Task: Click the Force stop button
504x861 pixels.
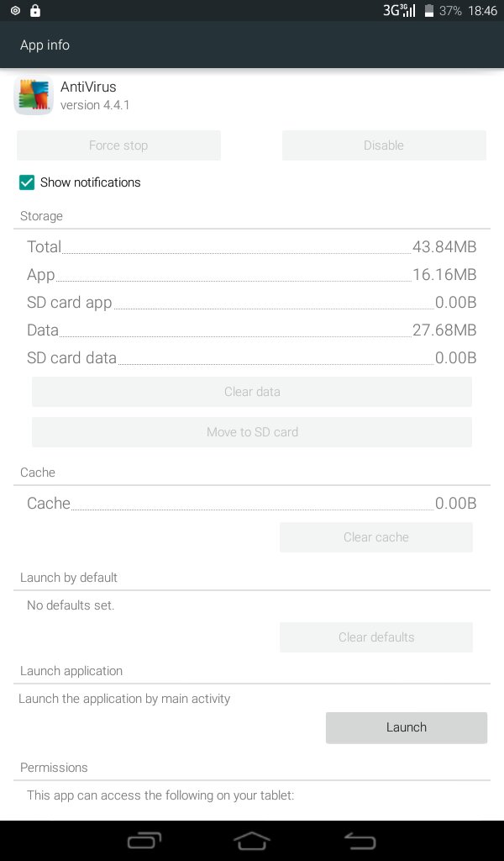Action: point(118,145)
